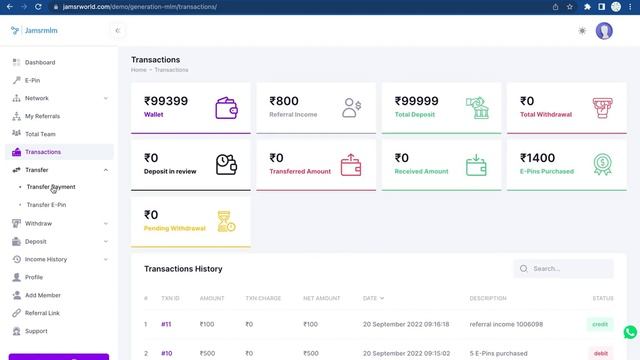Click the Deposit sidebar icon
Image resolution: width=640 pixels, height=360 pixels.
point(16,241)
